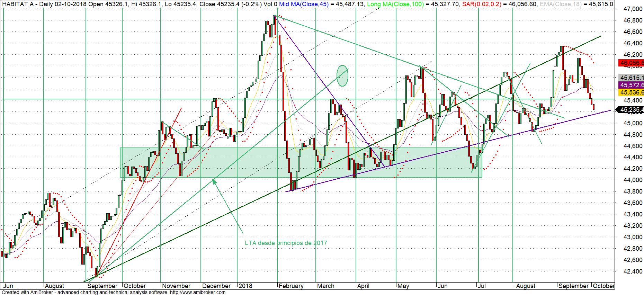Click the 45,400 price axis label
The image size is (644, 295).
point(633,100)
